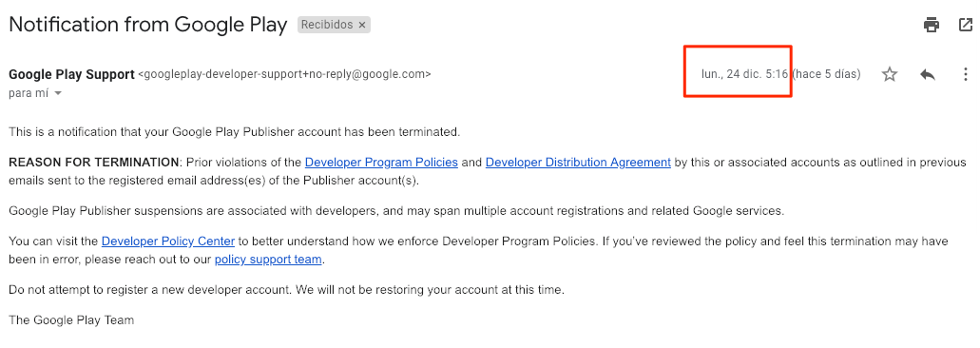This screenshot has height=348, width=980.
Task: Click 'The Google Play Team' signature
Action: click(x=71, y=320)
